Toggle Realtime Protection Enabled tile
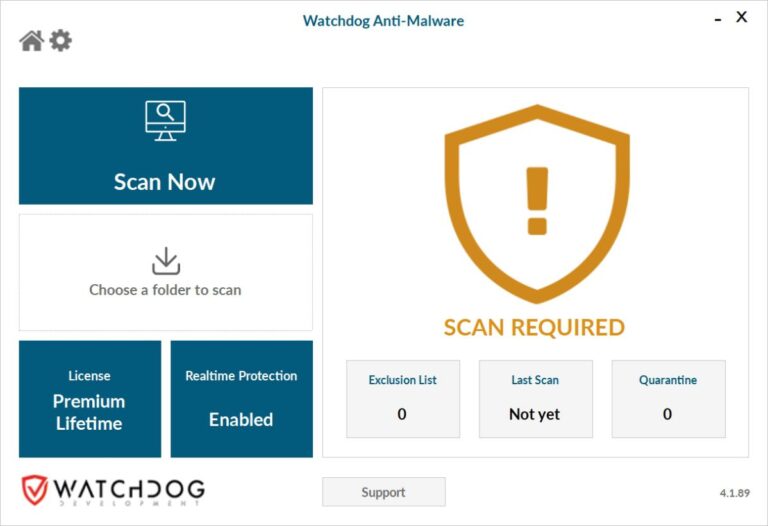Screen dimensions: 768x526 241,399
